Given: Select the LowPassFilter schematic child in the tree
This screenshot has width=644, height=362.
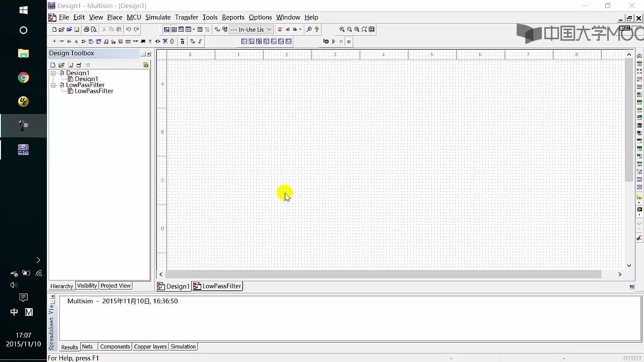Looking at the screenshot, I should [x=94, y=91].
